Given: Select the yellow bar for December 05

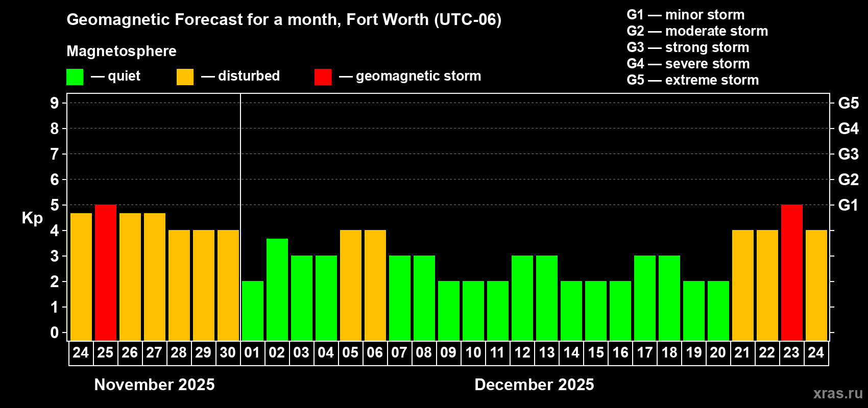Looking at the screenshot, I should pyautogui.click(x=351, y=286).
